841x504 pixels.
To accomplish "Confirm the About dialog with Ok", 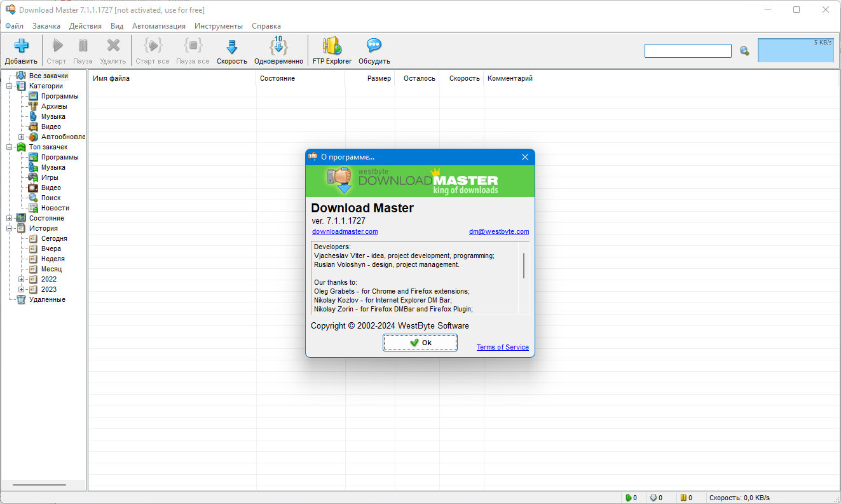I will coord(420,342).
